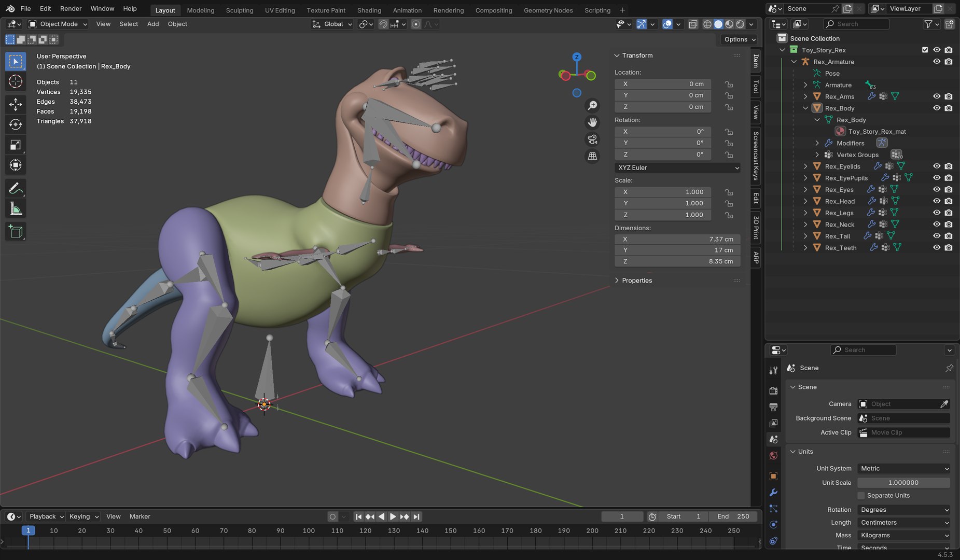
Task: Open the Render menu
Action: click(71, 8)
